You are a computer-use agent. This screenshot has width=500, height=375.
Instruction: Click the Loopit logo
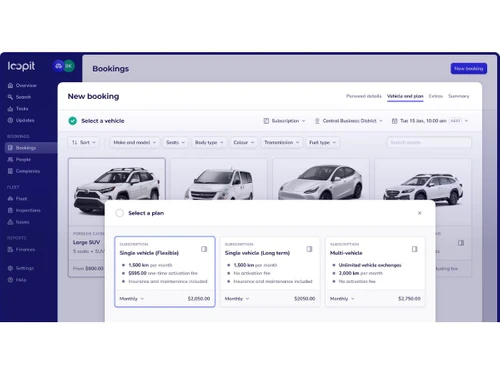pyautogui.click(x=21, y=66)
